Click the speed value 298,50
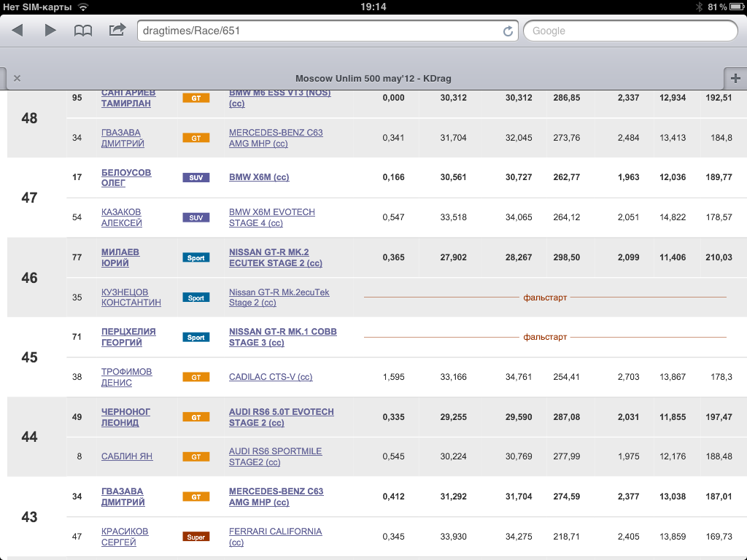 pyautogui.click(x=566, y=257)
